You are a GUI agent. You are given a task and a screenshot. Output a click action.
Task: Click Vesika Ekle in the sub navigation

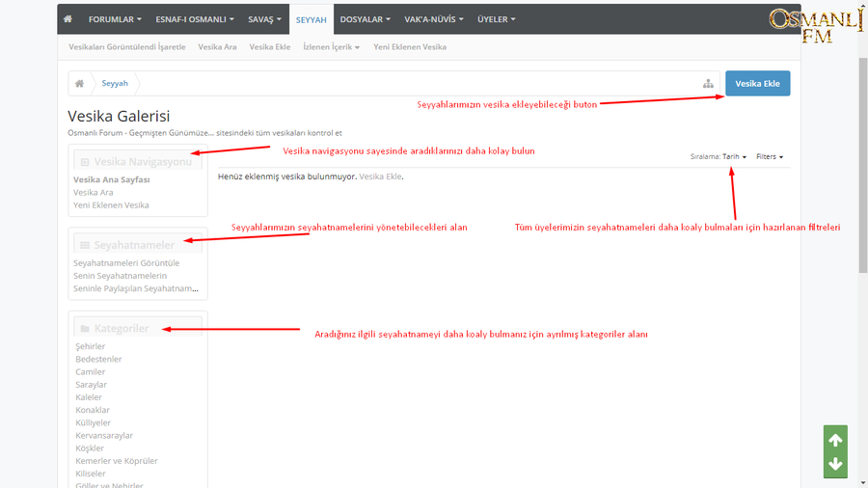[x=270, y=47]
